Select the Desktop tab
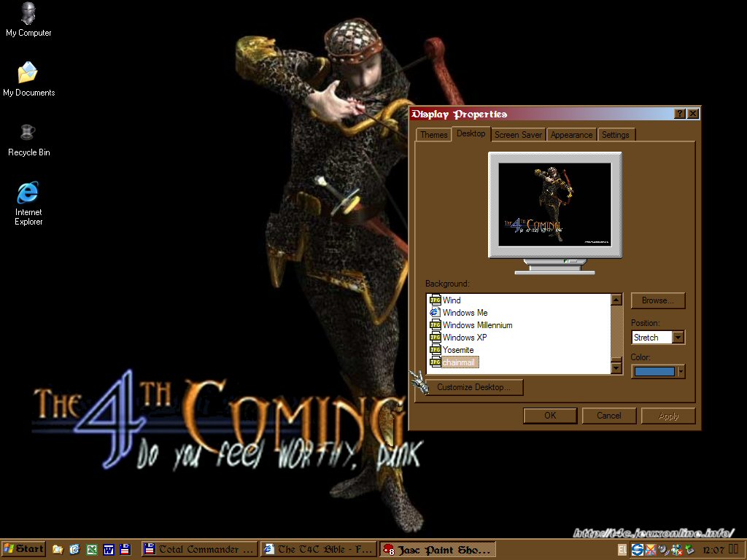The image size is (747, 560). tap(471, 133)
